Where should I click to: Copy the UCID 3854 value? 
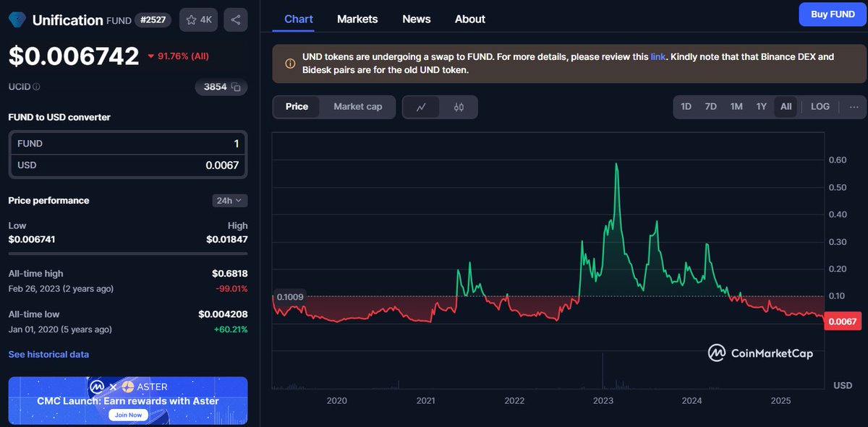point(237,87)
